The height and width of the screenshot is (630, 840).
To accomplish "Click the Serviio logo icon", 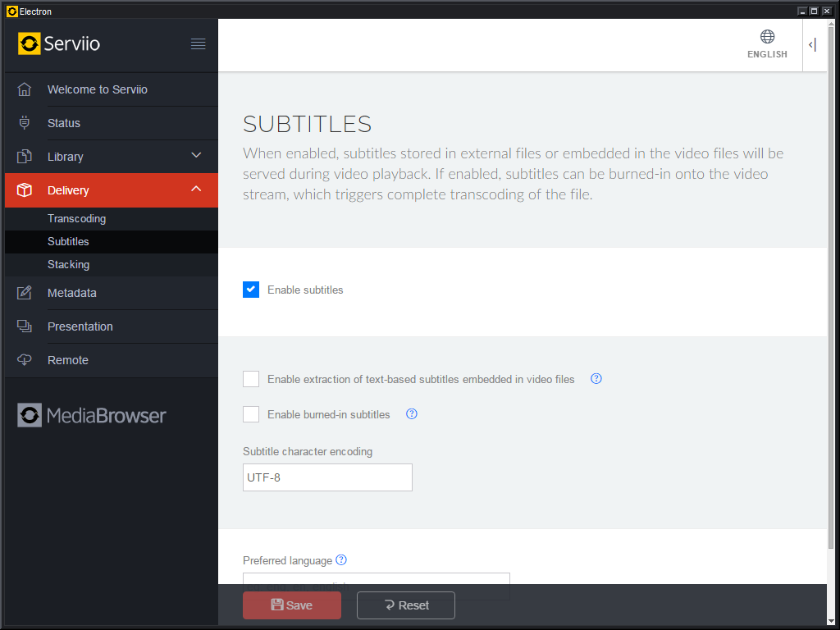I will pos(30,43).
